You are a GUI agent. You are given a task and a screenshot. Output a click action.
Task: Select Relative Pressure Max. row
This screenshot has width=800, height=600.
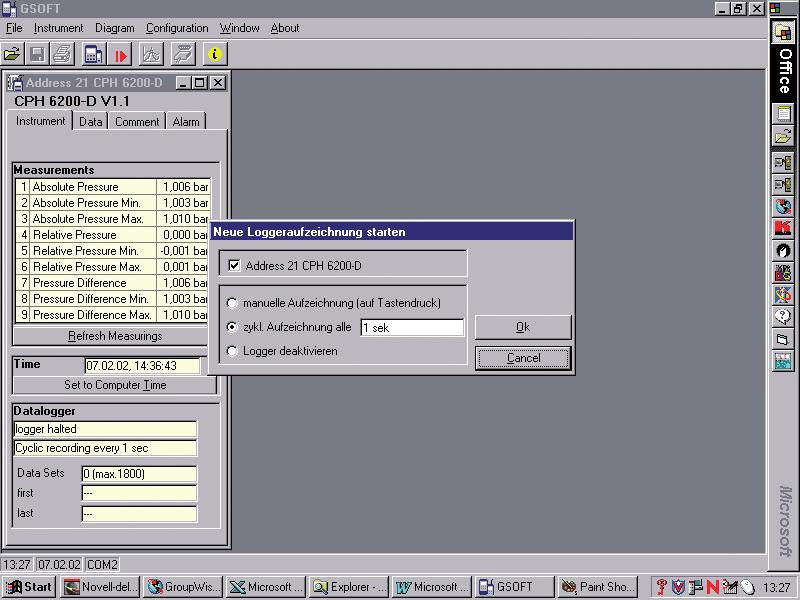point(112,267)
